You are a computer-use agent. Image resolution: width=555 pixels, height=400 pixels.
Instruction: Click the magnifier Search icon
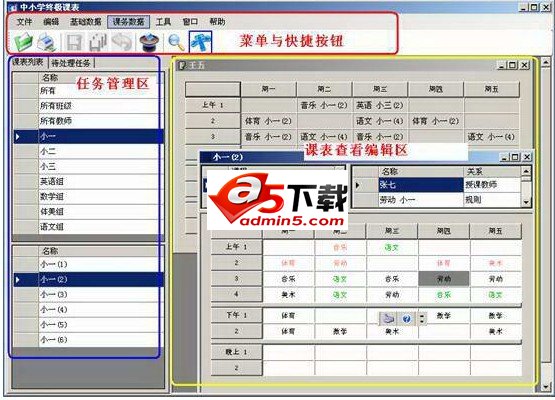(x=176, y=42)
